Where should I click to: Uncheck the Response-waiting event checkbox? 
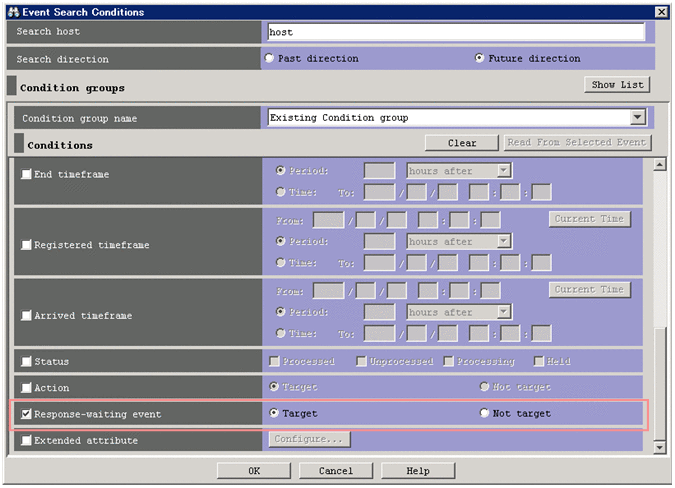[27, 414]
